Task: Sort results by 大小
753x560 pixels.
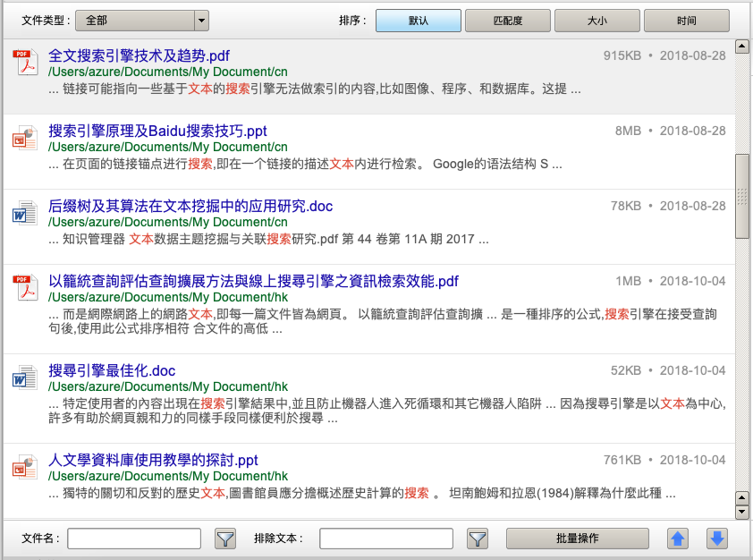Action: (596, 20)
